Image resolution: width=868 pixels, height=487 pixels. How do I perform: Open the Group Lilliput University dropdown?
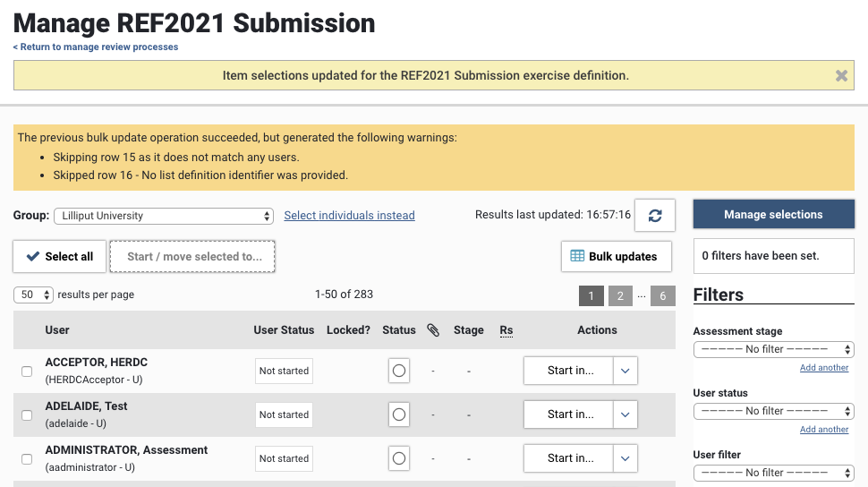pos(163,216)
